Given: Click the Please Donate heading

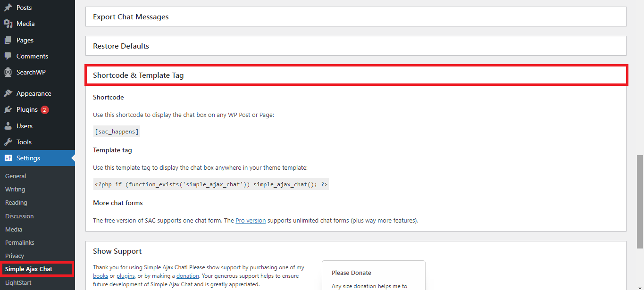Looking at the screenshot, I should [x=351, y=273].
